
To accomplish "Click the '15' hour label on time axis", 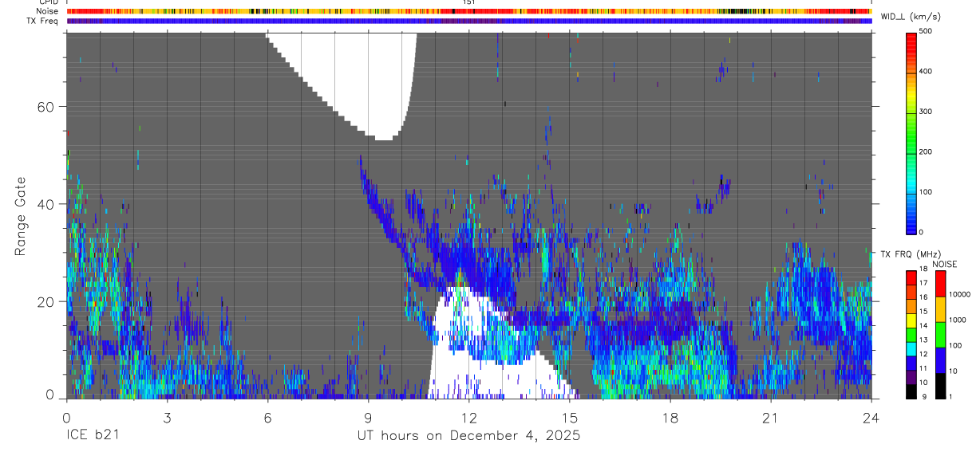I will (x=570, y=417).
